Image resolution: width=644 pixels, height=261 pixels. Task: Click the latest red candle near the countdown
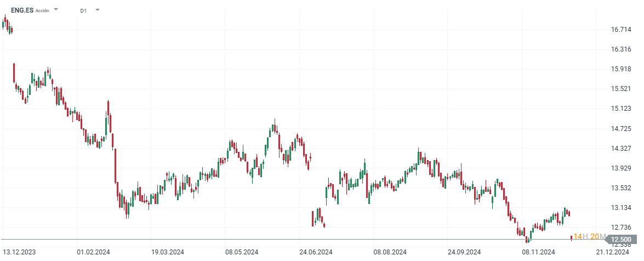571,237
